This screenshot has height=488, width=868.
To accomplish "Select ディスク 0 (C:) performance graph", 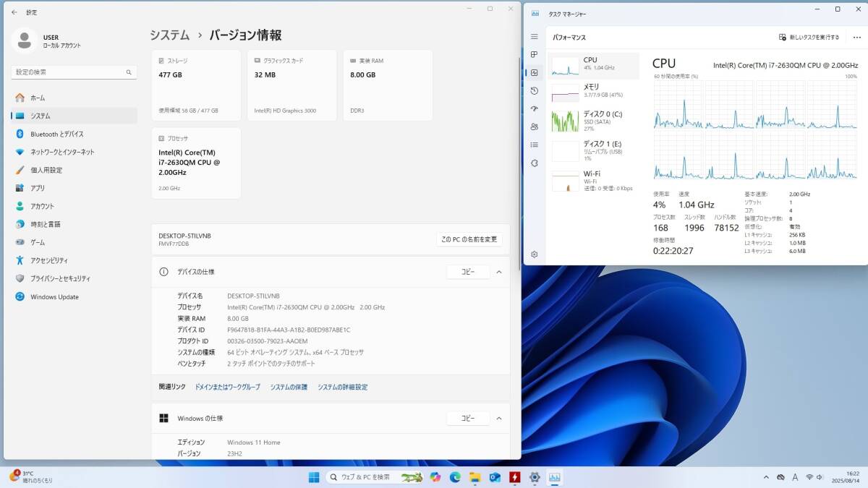I will click(593, 120).
